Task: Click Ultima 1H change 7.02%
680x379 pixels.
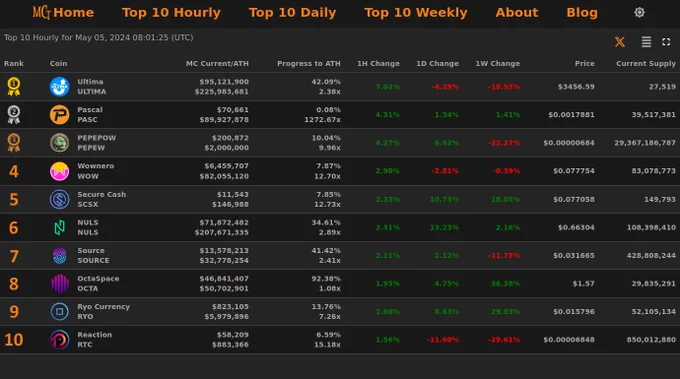Action: tap(387, 87)
